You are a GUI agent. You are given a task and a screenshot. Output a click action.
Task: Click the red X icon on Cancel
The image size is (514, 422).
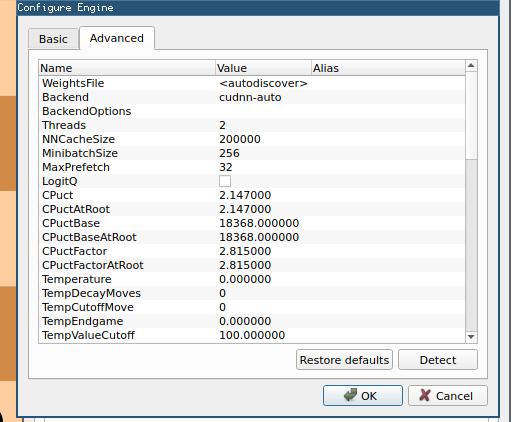[425, 395]
